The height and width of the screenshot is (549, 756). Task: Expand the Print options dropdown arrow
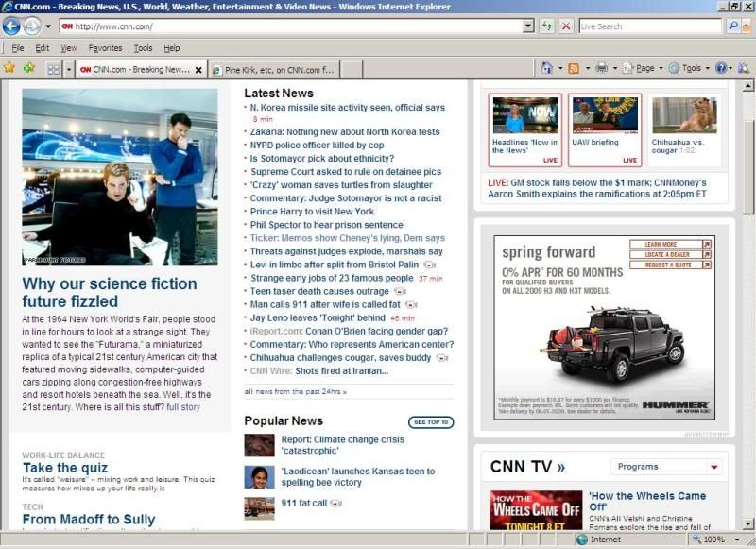click(615, 68)
